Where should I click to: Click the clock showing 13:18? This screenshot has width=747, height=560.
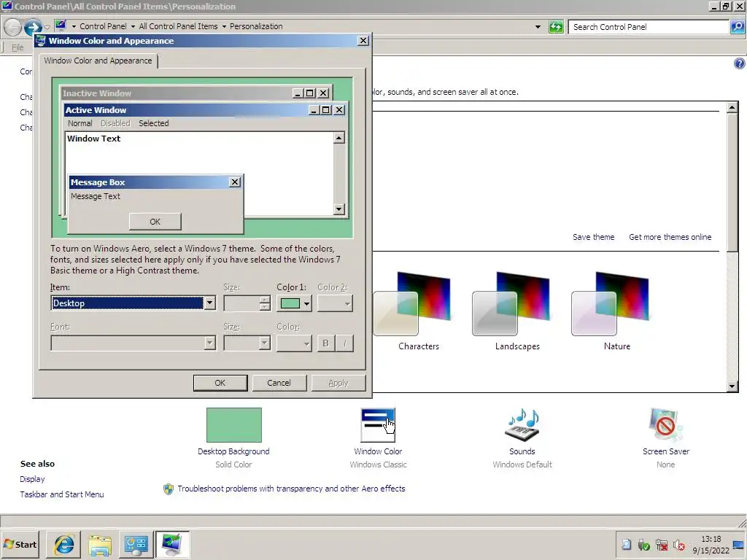click(711, 539)
